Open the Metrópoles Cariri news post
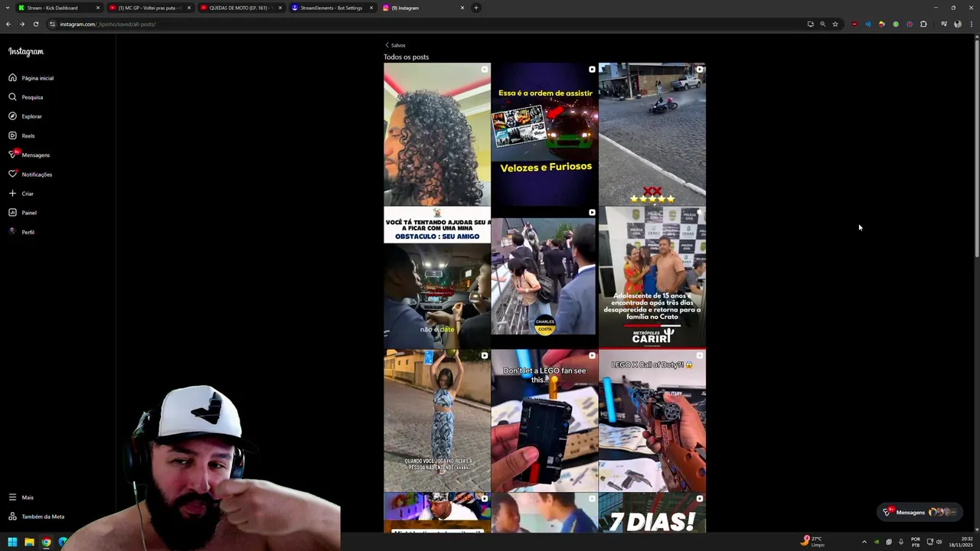This screenshot has height=551, width=980. point(652,278)
